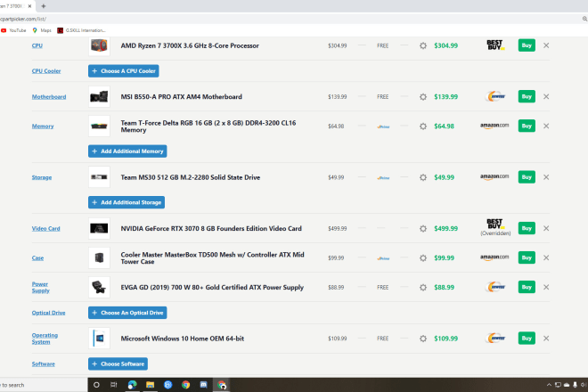Open the Software category link
The width and height of the screenshot is (588, 392).
(43, 363)
